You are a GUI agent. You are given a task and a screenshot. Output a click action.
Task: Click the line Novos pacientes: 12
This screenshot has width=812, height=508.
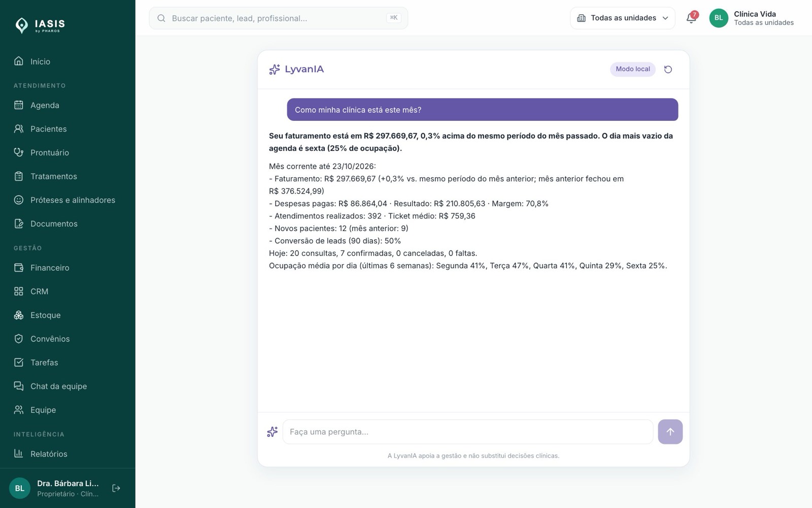(x=339, y=229)
